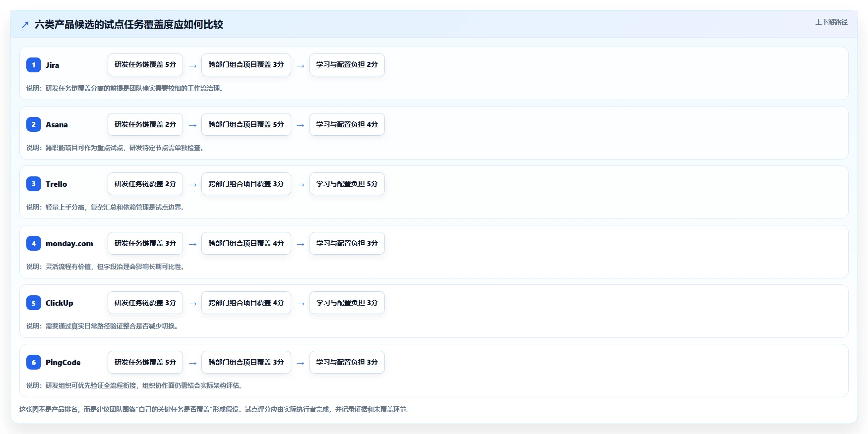
Task: Select the number 5 badge for ClickUp
Action: click(x=34, y=303)
